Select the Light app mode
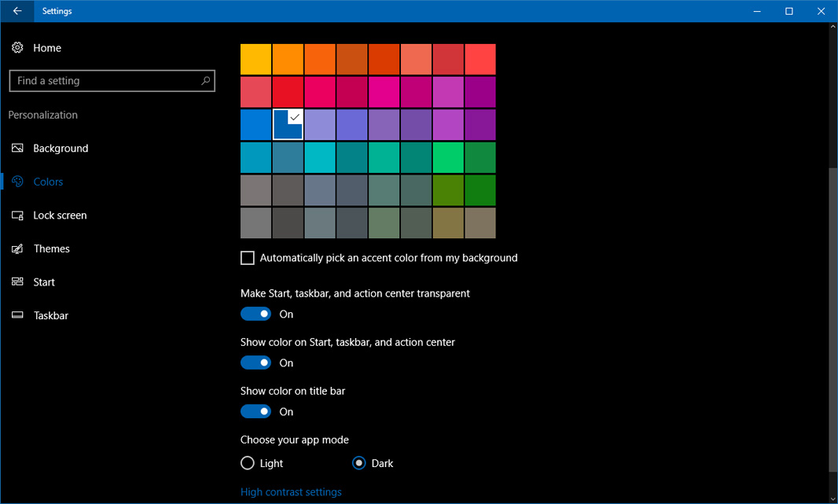 tap(248, 463)
